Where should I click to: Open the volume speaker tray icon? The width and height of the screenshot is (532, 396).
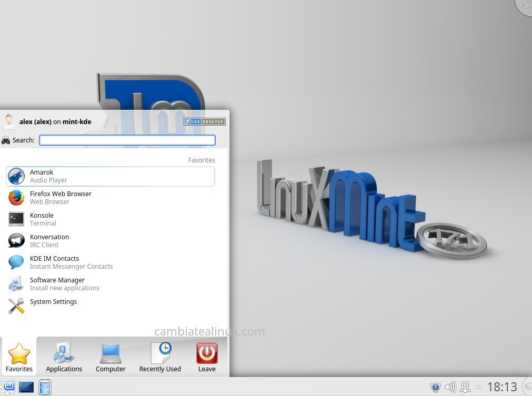click(x=450, y=387)
